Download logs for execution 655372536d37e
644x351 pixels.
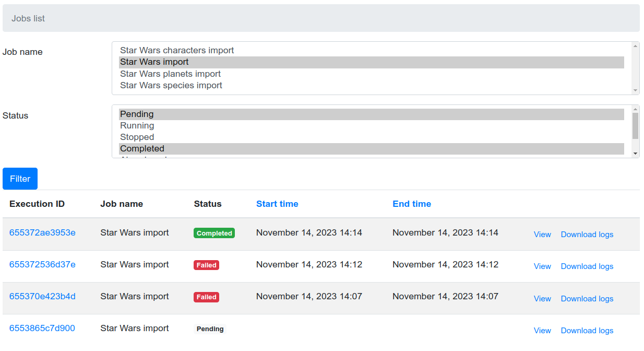point(587,266)
